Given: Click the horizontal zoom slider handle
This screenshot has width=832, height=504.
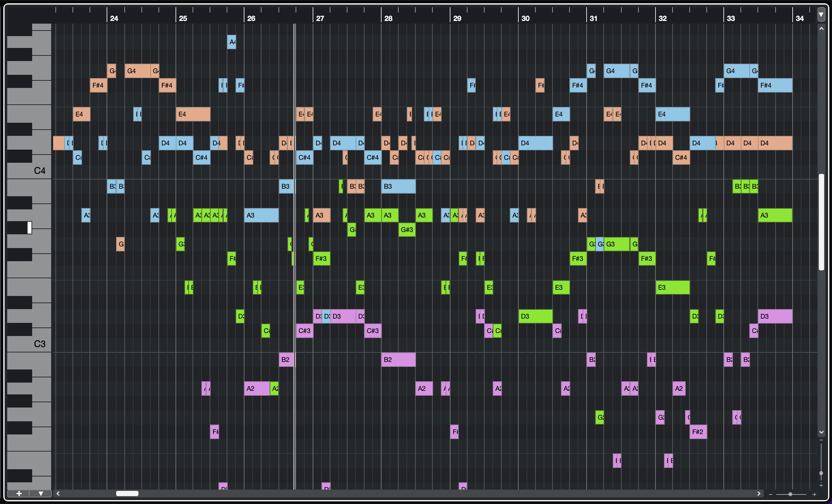Looking at the screenshot, I should coord(790,494).
